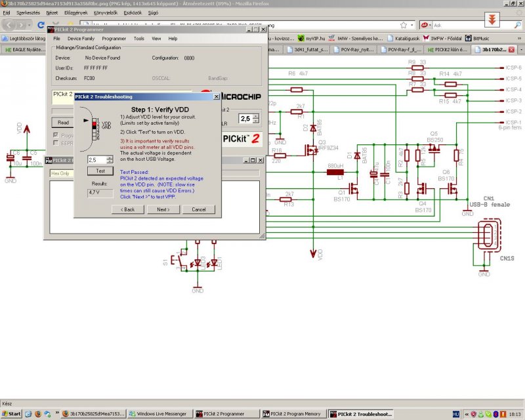
Task: Switch to the POV-Ray_nyit... tab
Action: click(355, 50)
